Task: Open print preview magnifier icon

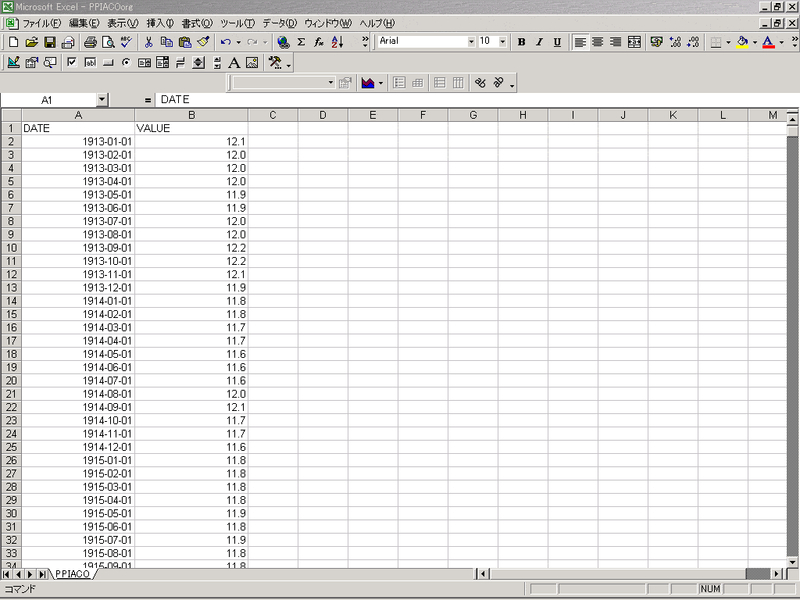Action: tap(108, 42)
